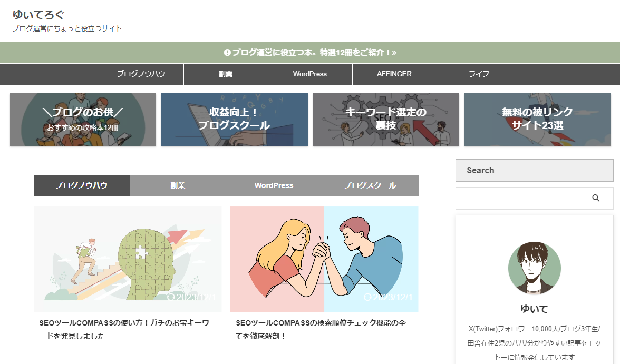Open the キーワード選定の裏技 banner
This screenshot has height=364, width=620.
pyautogui.click(x=386, y=119)
